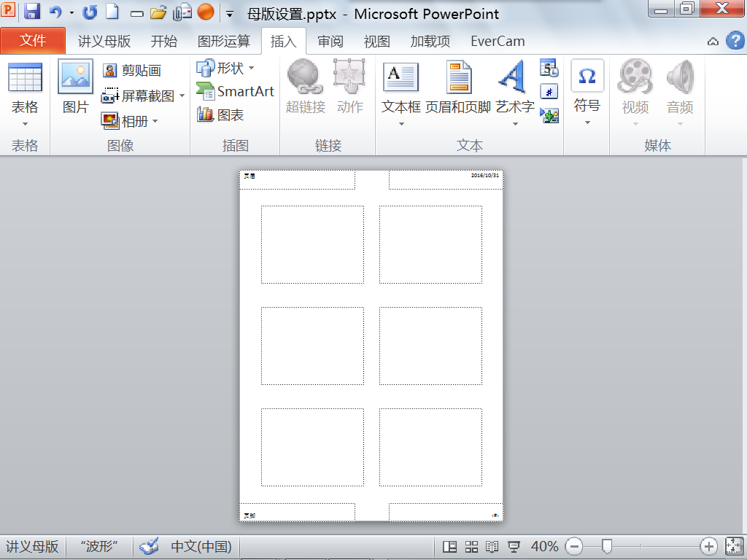Image resolution: width=747 pixels, height=560 pixels.
Task: Open Customize Quick Access Toolbar dropdown
Action: point(230,14)
